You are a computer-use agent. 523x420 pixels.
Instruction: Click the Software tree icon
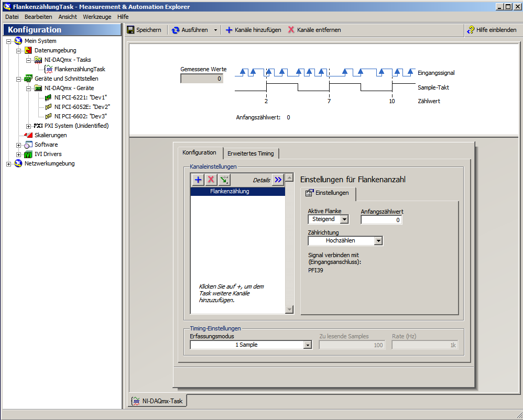click(28, 145)
